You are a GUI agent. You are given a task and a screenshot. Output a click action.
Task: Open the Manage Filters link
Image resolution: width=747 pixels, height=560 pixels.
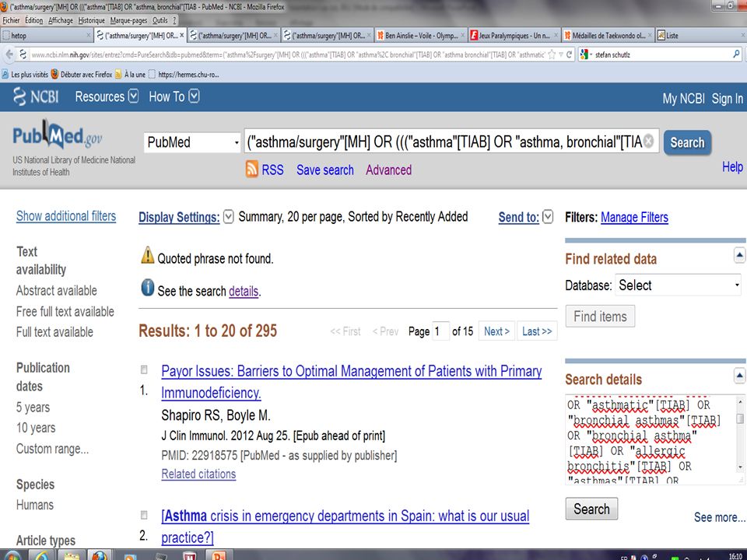point(634,218)
